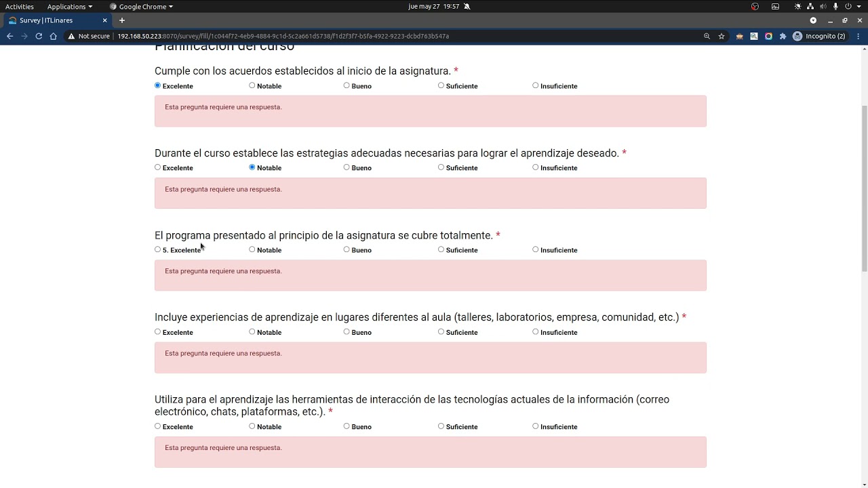Open the Extensions puzzle icon
The width and height of the screenshot is (868, 488).
point(783,36)
